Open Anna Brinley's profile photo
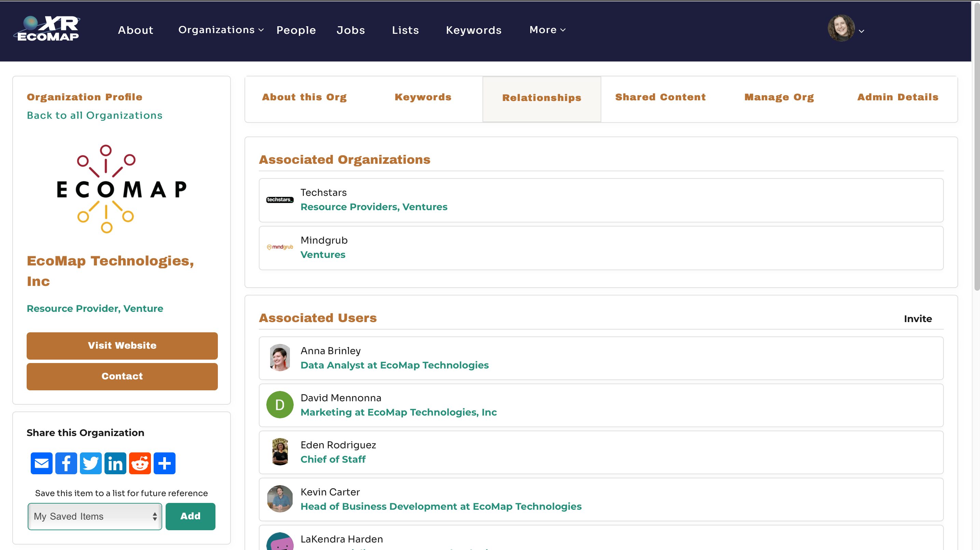 point(280,358)
